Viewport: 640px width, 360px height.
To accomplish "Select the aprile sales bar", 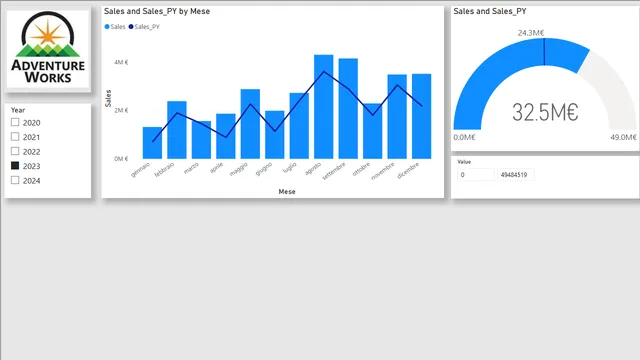I will [226, 136].
